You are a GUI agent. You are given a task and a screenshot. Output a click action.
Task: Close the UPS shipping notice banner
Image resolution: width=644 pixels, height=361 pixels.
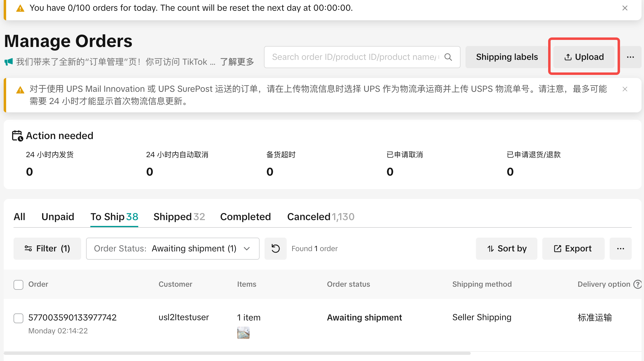[625, 89]
